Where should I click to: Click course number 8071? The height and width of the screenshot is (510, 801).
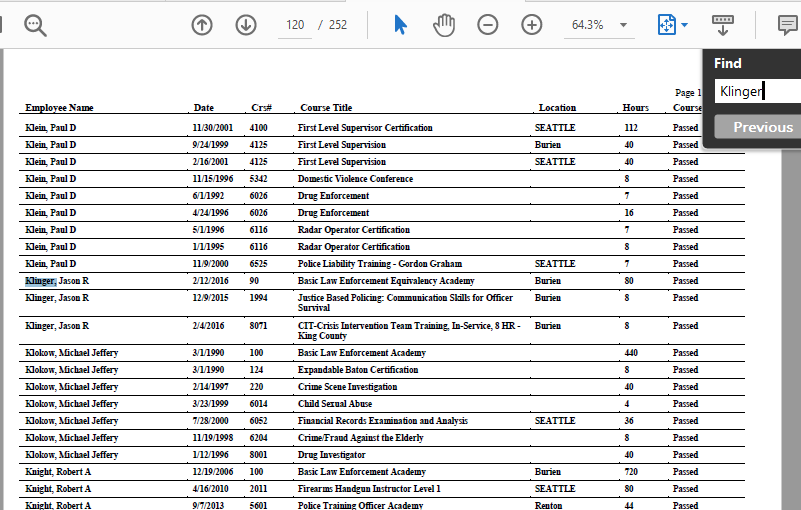(x=258, y=326)
